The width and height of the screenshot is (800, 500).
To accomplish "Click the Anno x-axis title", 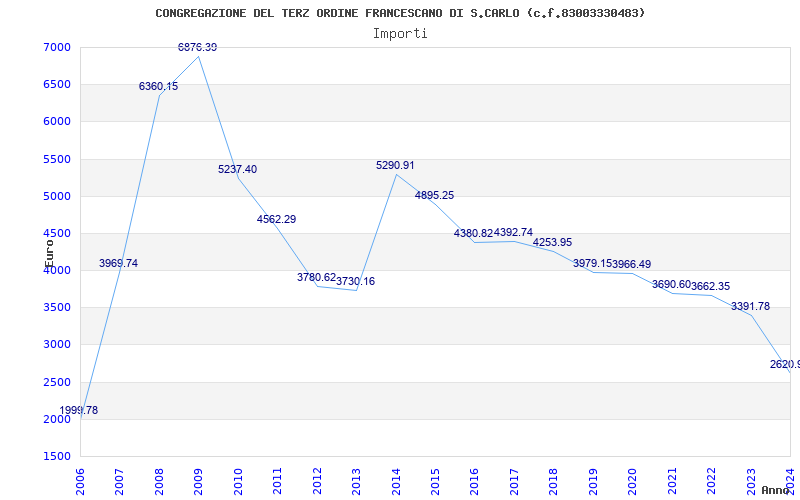I will tap(776, 490).
